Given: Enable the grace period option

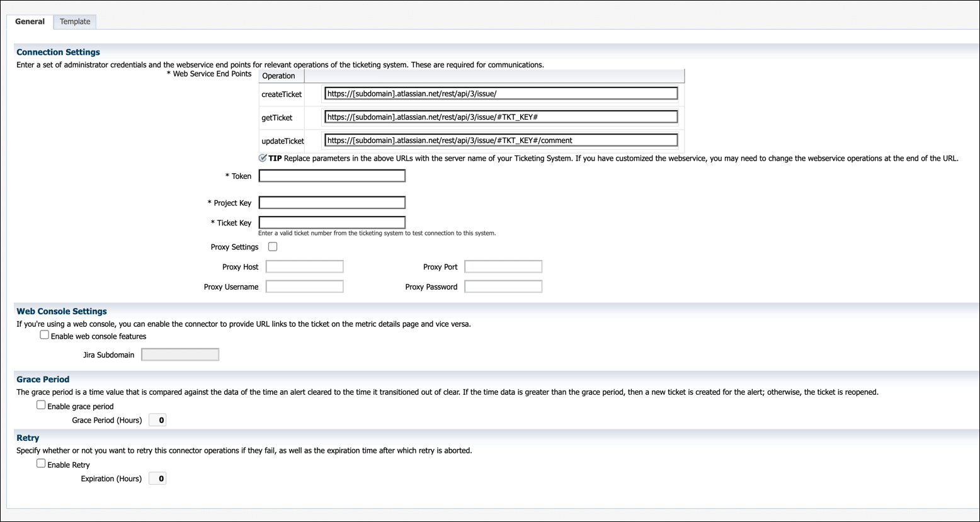Looking at the screenshot, I should tap(41, 404).
